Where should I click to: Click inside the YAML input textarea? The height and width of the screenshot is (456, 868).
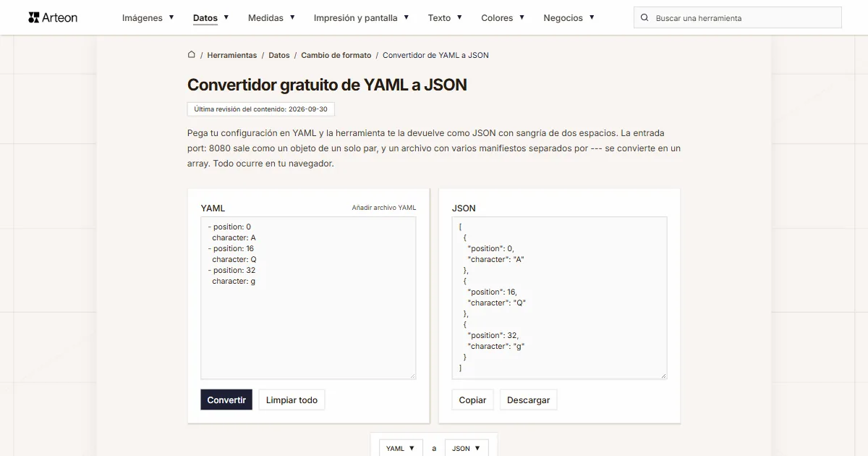(x=308, y=297)
